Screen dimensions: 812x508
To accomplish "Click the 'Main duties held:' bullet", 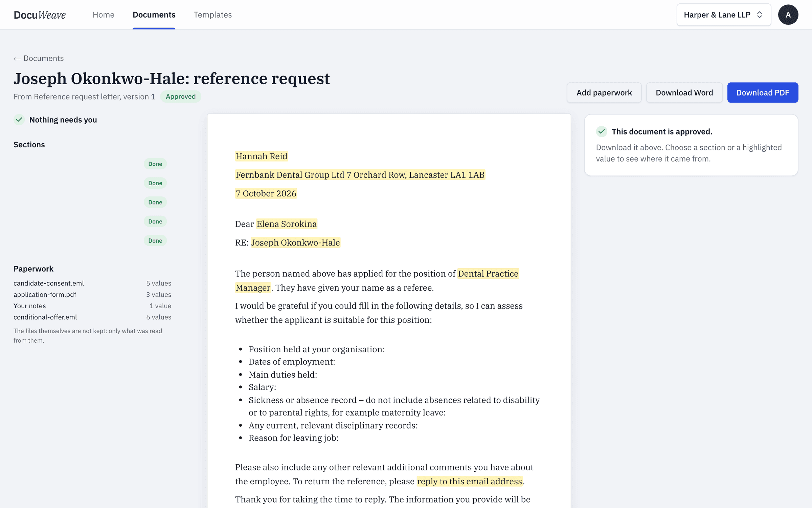I will [283, 375].
